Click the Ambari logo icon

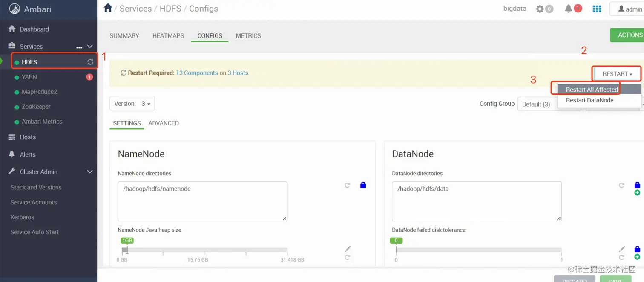point(14,9)
